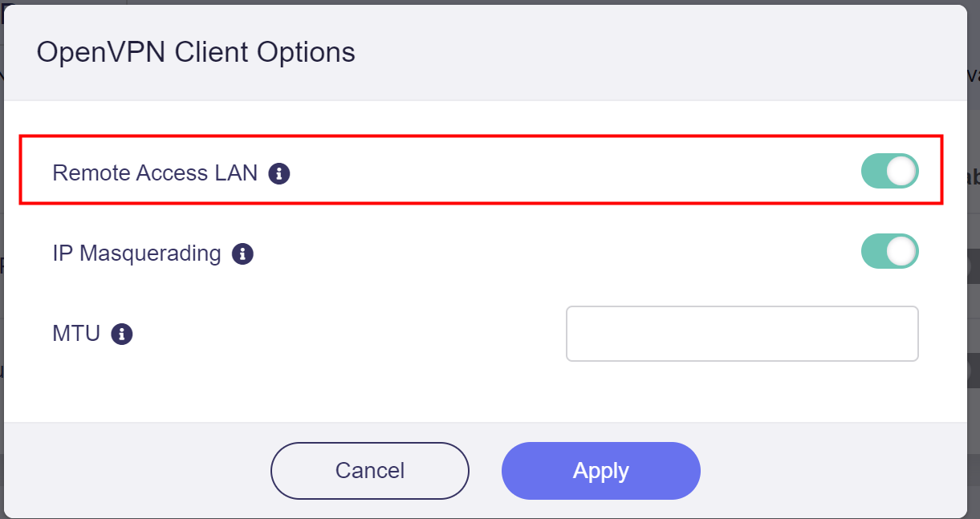
Task: Click the blank header area right of the title
Action: [658, 53]
